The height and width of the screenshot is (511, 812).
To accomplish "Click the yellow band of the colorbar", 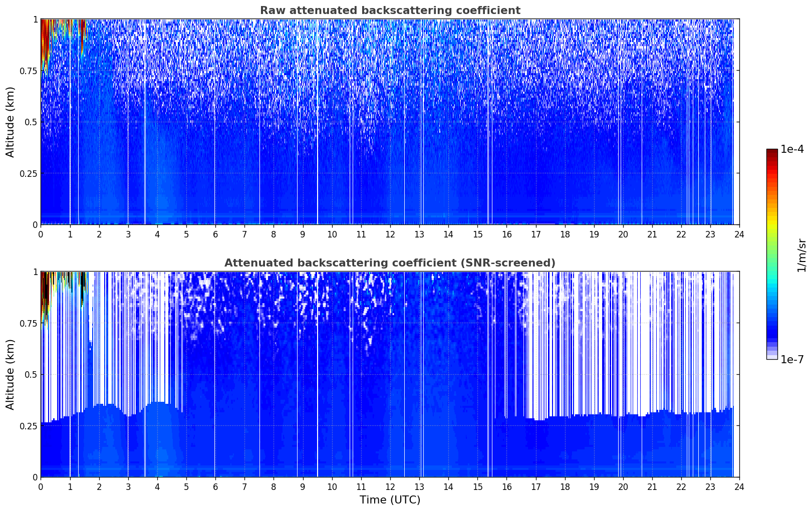I will (772, 223).
